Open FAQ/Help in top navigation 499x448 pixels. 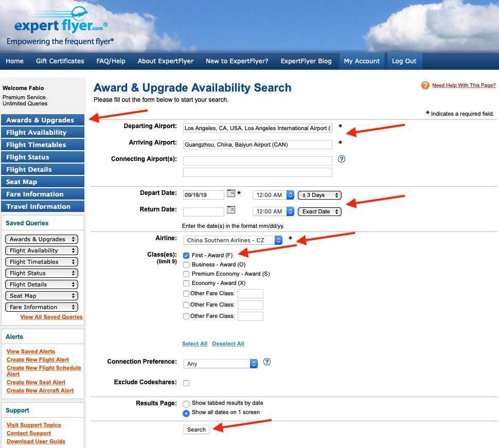coord(111,61)
